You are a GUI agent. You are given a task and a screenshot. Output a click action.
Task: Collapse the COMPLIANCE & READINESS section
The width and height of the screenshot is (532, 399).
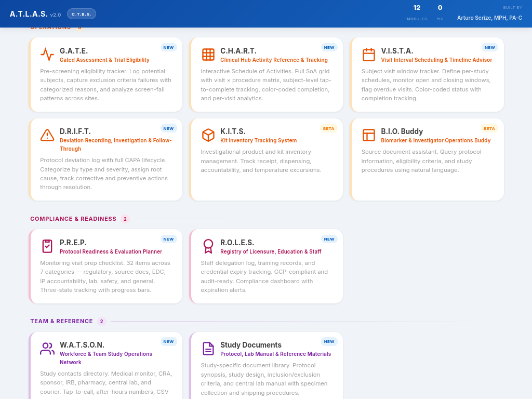pos(73,219)
